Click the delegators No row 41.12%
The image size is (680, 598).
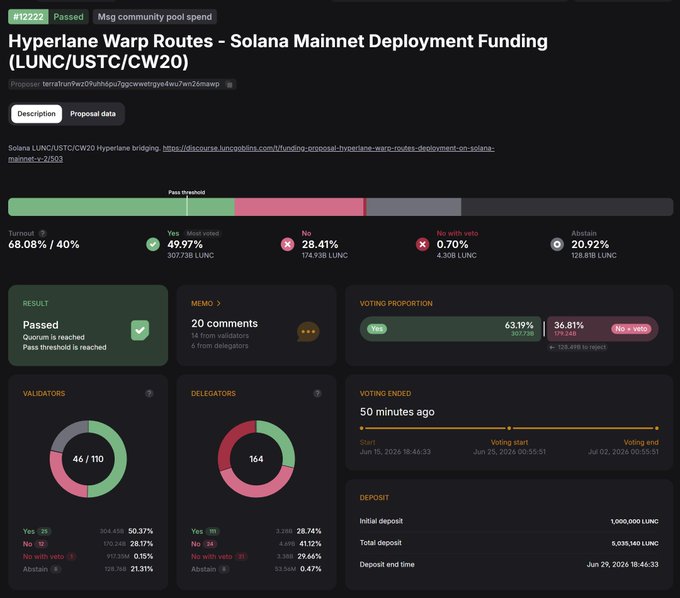[x=256, y=544]
